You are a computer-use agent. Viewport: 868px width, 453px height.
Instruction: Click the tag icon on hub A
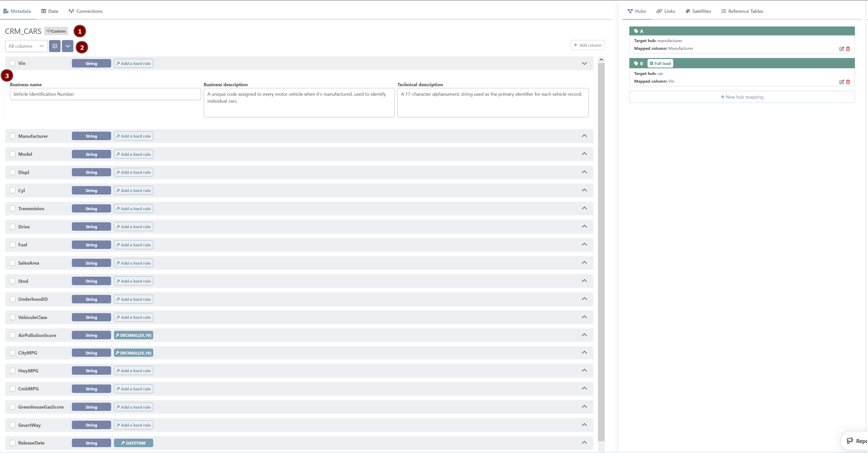[x=636, y=31]
